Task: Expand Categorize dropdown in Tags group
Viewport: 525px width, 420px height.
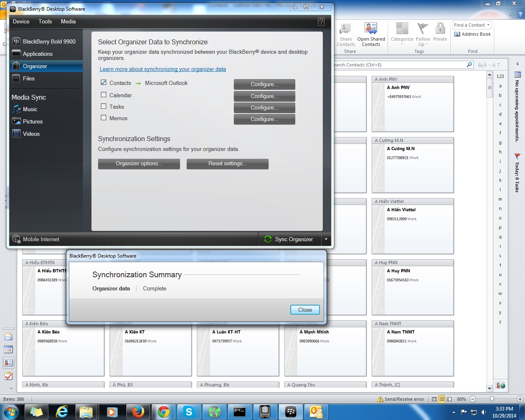Action: pos(402,44)
